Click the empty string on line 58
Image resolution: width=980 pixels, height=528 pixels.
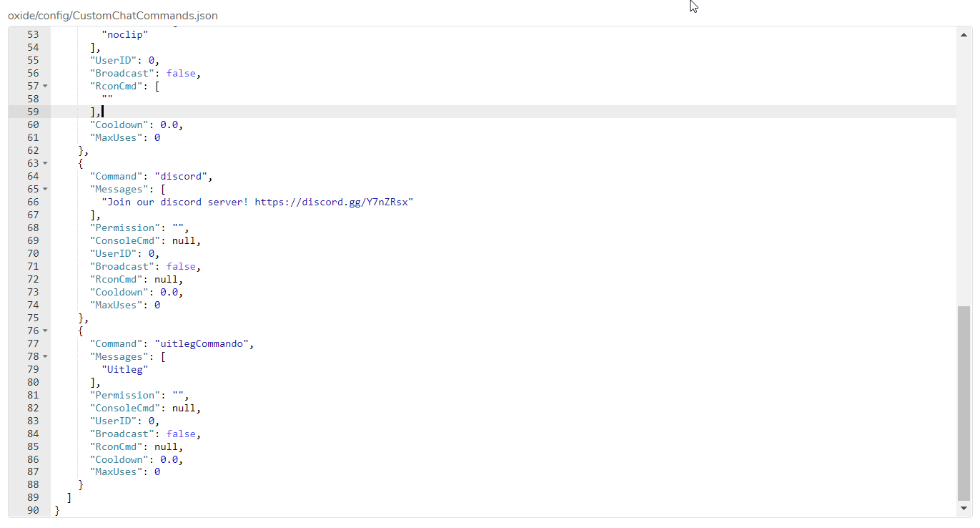107,99
